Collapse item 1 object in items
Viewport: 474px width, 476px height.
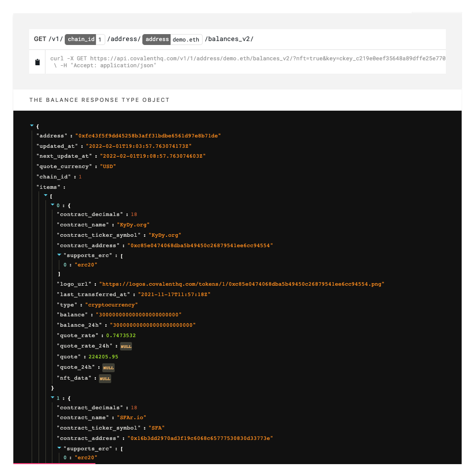coord(52,397)
